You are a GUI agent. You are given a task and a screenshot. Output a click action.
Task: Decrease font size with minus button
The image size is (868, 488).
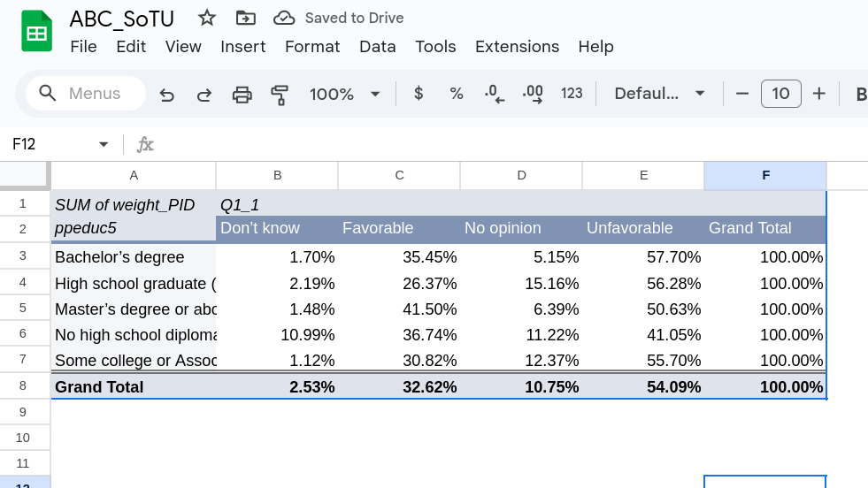tap(742, 94)
